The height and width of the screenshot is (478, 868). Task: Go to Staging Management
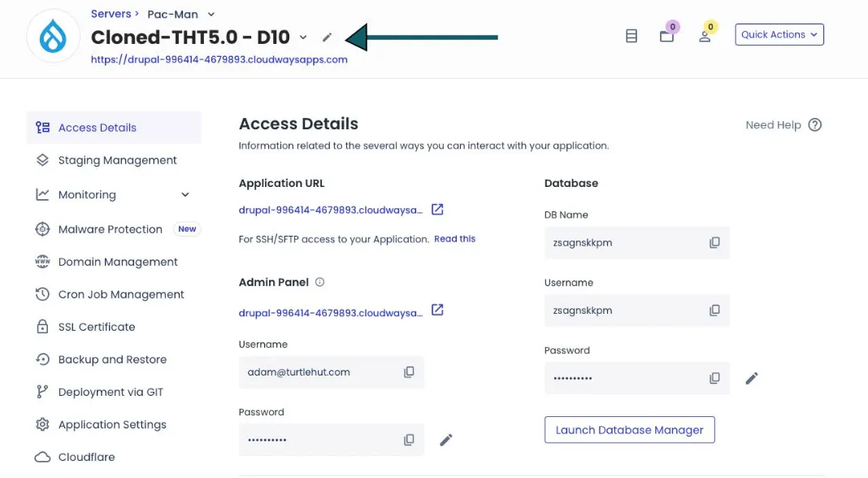pyautogui.click(x=117, y=160)
